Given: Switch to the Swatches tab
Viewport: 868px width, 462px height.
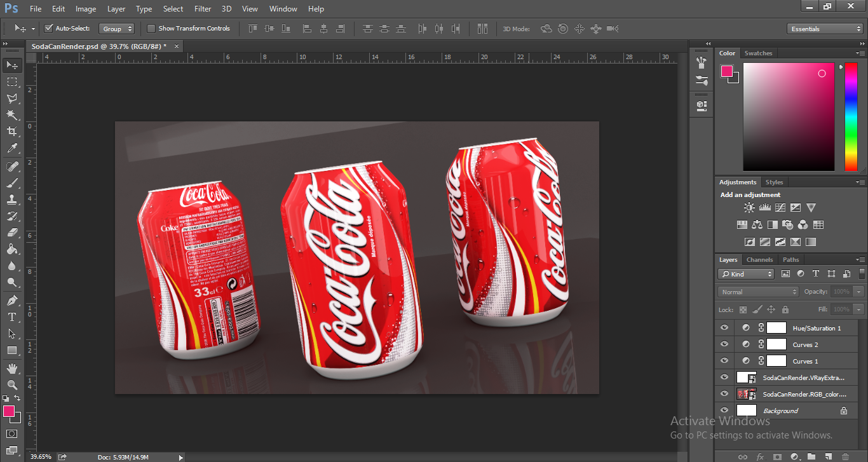Looking at the screenshot, I should tap(758, 53).
